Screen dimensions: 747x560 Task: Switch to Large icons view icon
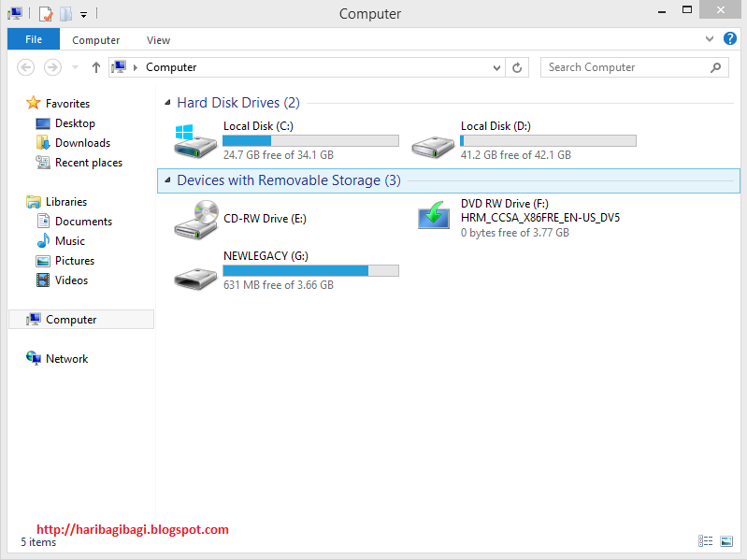pos(726,541)
